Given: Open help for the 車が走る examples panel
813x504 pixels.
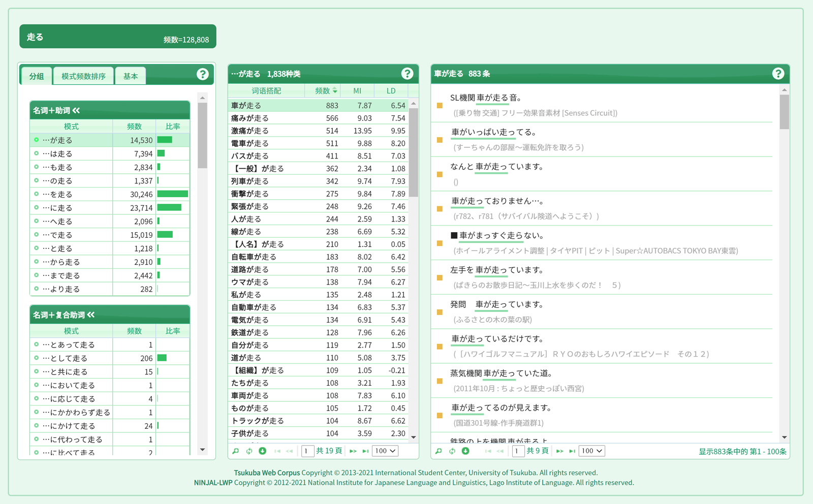Looking at the screenshot, I should (x=778, y=74).
